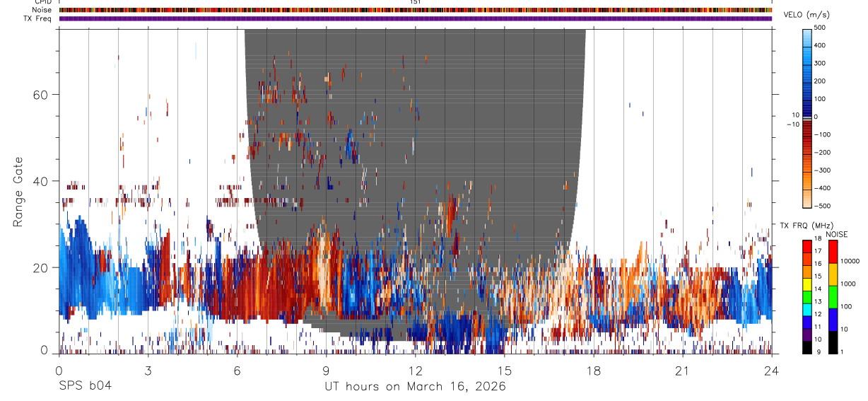
Task: Click the yellow swatch in the NOISE legend
Action: [833, 274]
